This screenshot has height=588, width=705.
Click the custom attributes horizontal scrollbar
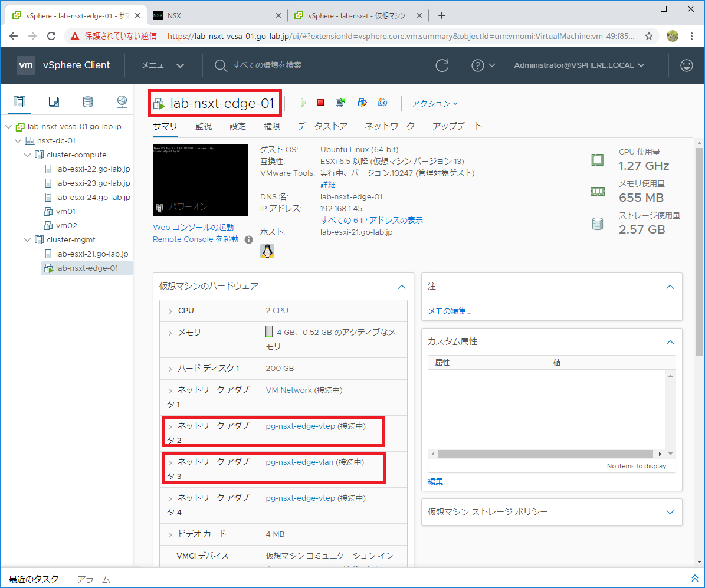click(545, 454)
